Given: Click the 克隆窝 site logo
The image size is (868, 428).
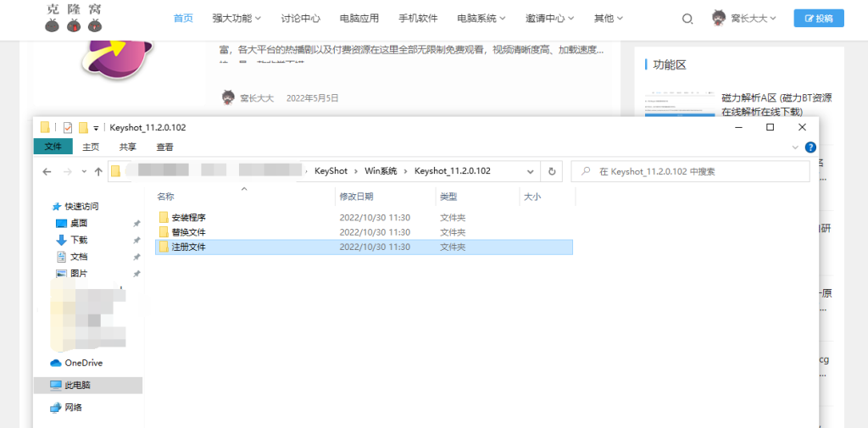Looking at the screenshot, I should [74, 17].
